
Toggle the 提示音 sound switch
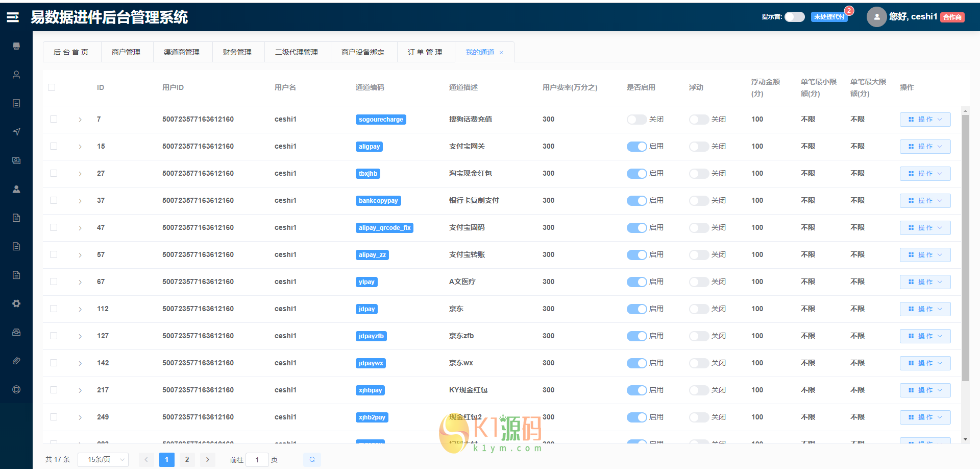click(794, 17)
